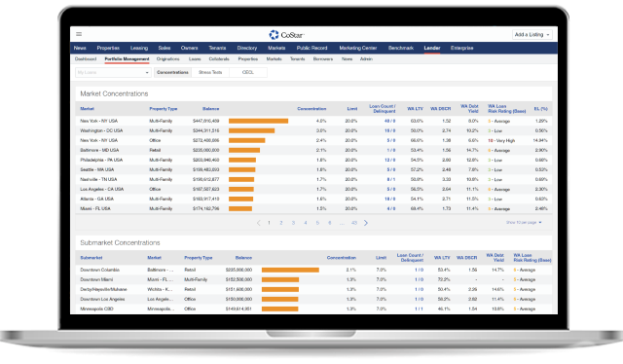Sort market table by Balance column

[x=210, y=108]
